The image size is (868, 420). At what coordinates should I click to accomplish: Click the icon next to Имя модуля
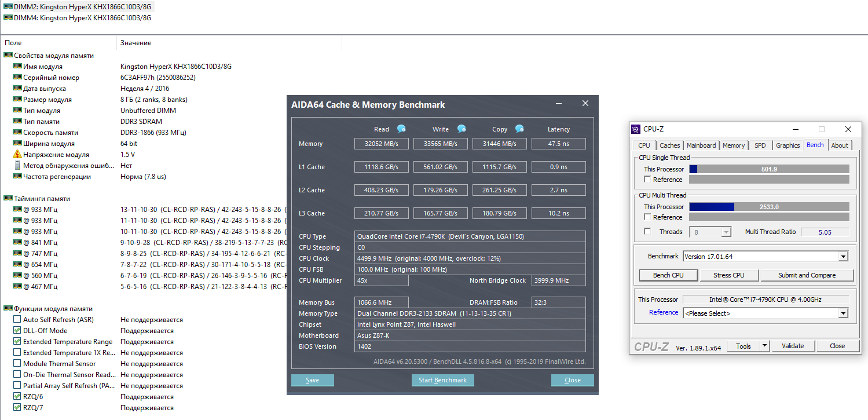pyautogui.click(x=17, y=67)
